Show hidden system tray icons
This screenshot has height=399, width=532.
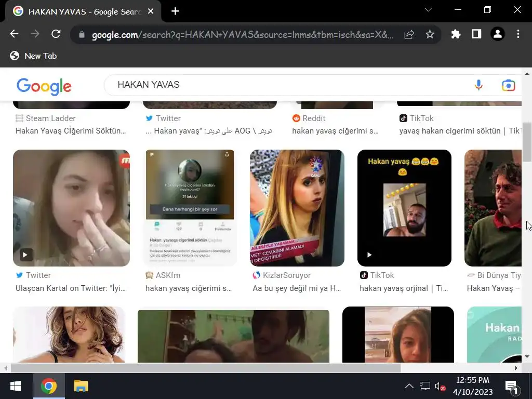click(x=409, y=386)
